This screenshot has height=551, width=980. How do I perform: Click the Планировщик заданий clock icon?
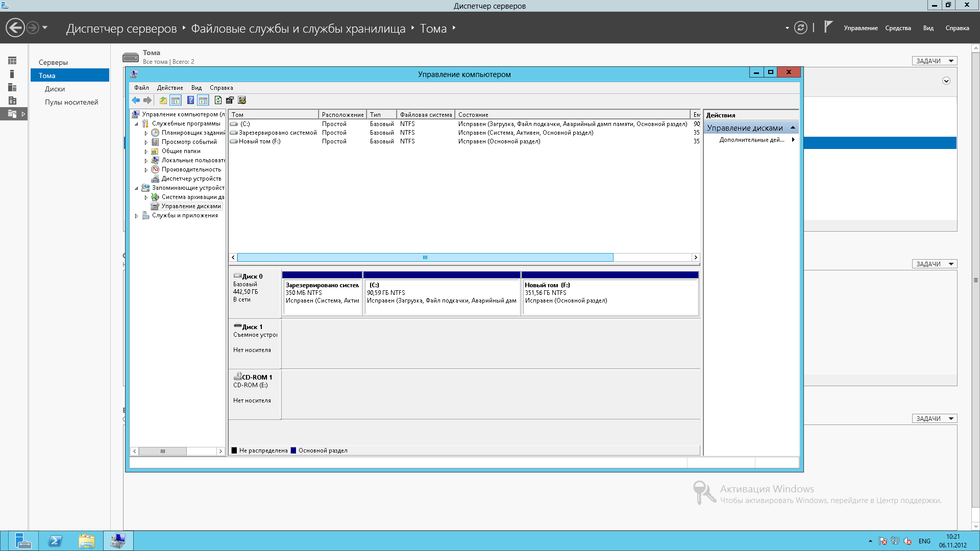155,133
